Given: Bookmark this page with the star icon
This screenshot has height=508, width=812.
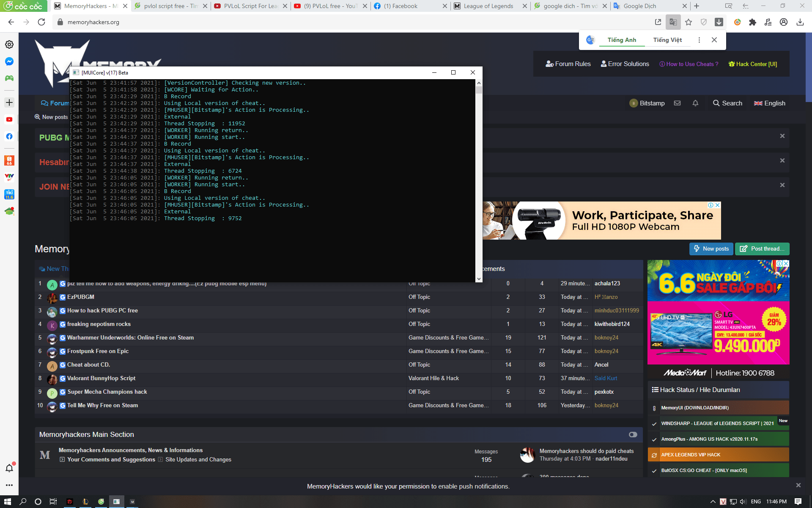Looking at the screenshot, I should (x=689, y=22).
